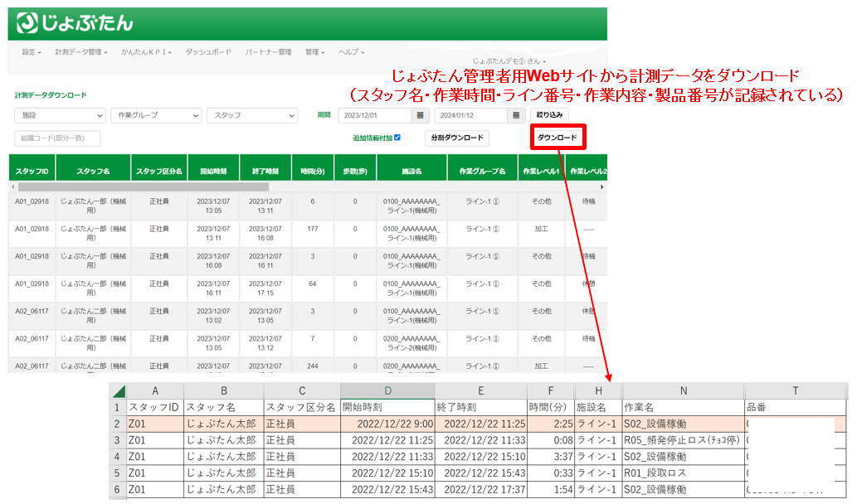Select Excel column T header
857x504 pixels.
796,391
